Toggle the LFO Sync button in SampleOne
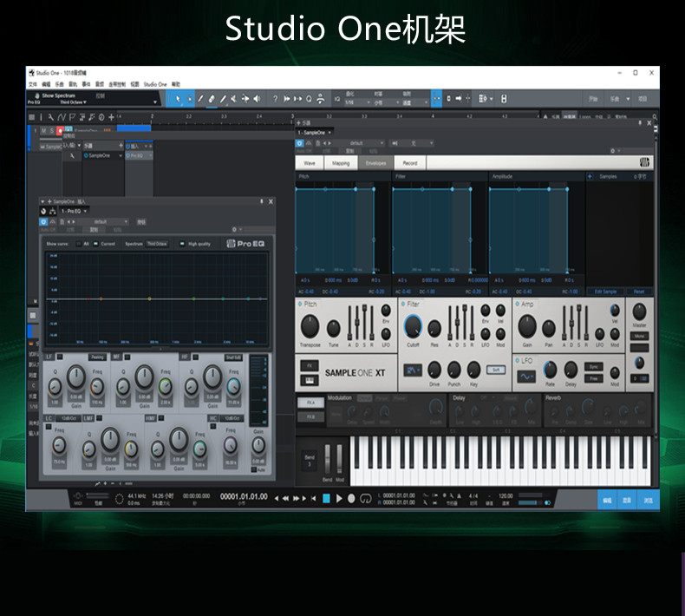This screenshot has height=616, width=685. tap(593, 367)
